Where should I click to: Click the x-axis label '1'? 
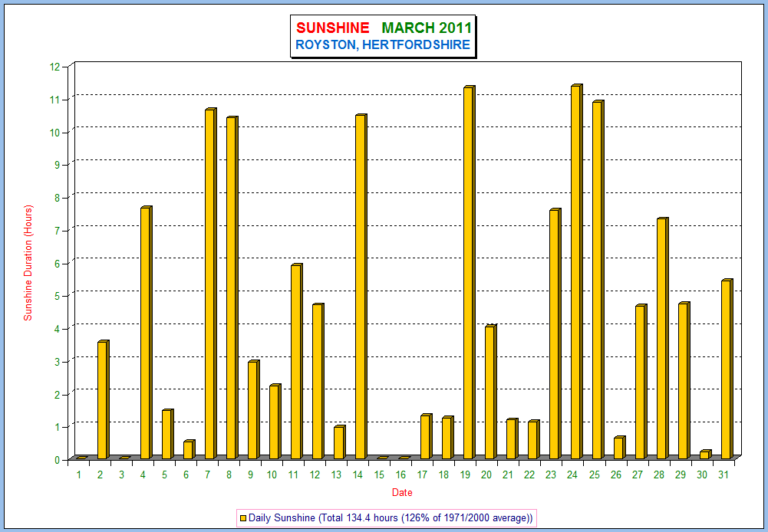(x=78, y=475)
